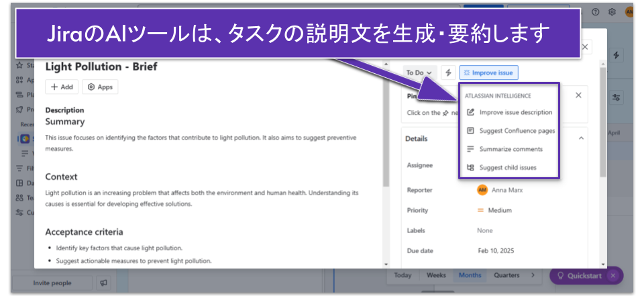
Task: Click bullet 'Suggest actionable measures to prevent light pollution'
Action: coord(134,260)
